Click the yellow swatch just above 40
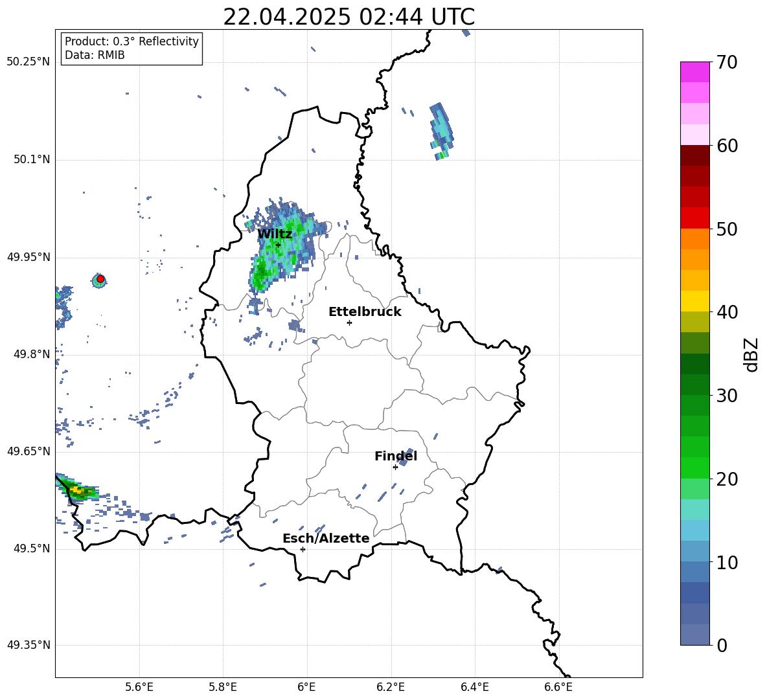The height and width of the screenshot is (700, 767). (694, 301)
